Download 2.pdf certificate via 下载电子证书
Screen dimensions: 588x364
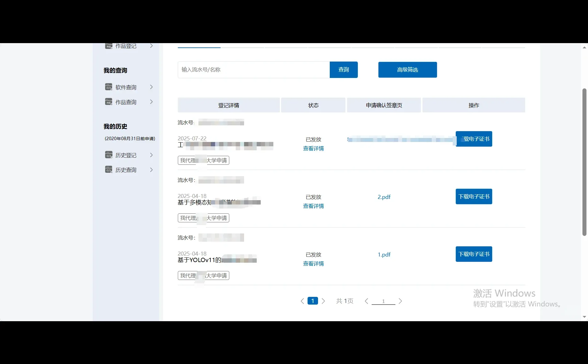[474, 196]
